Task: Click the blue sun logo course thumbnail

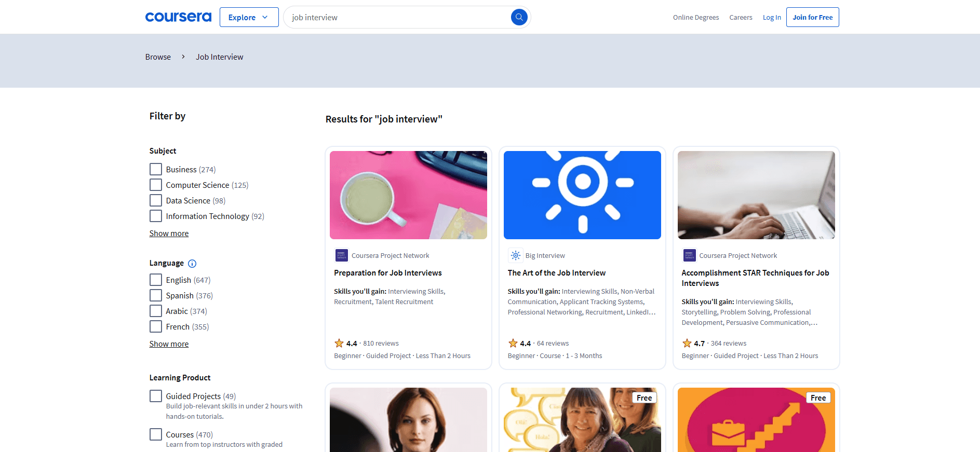Action: (582, 195)
